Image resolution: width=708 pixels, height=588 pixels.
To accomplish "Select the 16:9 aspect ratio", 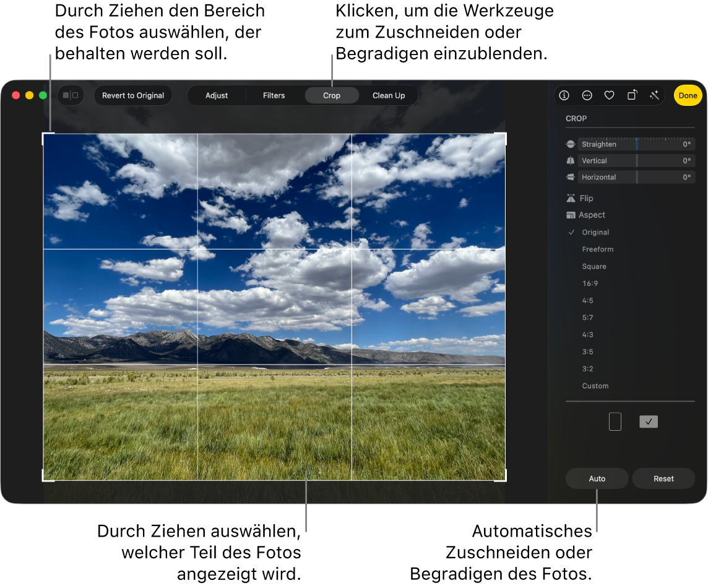I will pyautogui.click(x=590, y=283).
